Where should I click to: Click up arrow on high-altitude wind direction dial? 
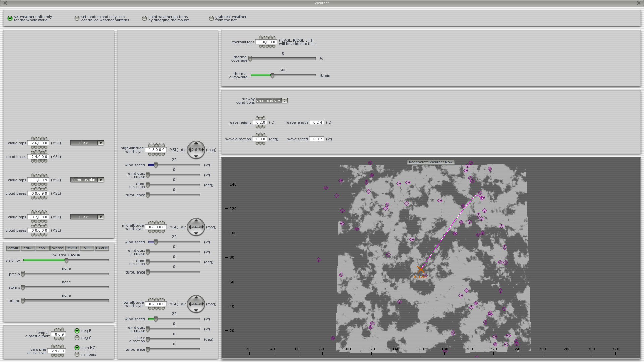pyautogui.click(x=196, y=143)
